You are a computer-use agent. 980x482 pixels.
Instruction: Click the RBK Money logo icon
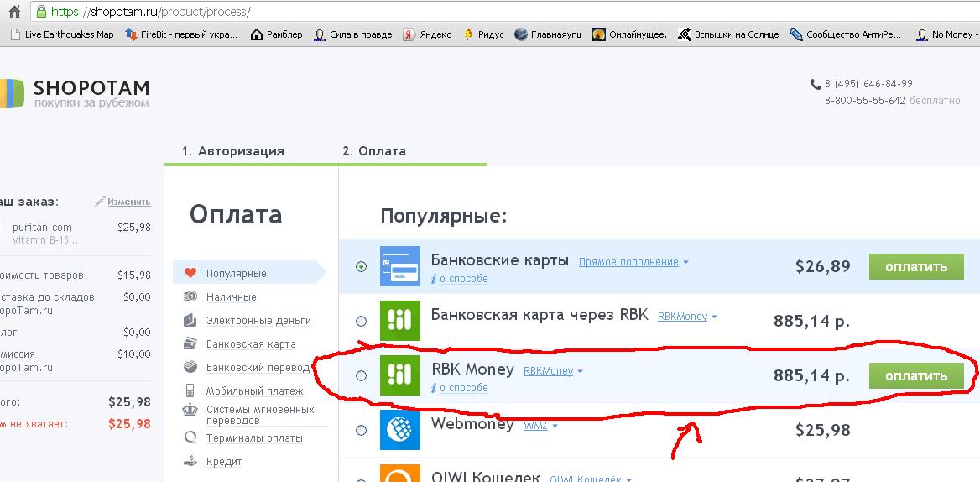point(400,375)
